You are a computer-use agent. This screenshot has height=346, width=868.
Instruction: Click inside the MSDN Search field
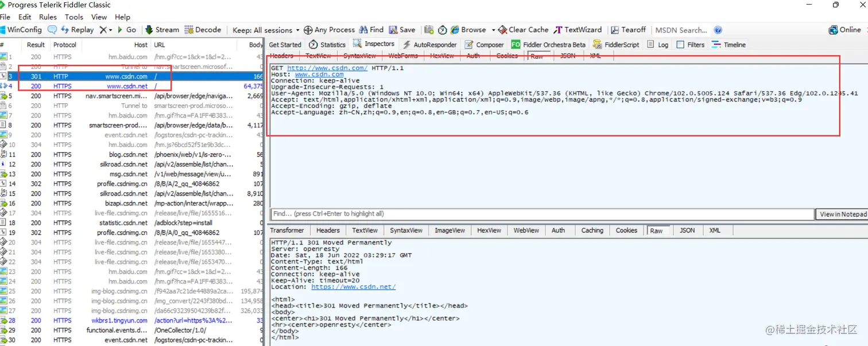[681, 30]
